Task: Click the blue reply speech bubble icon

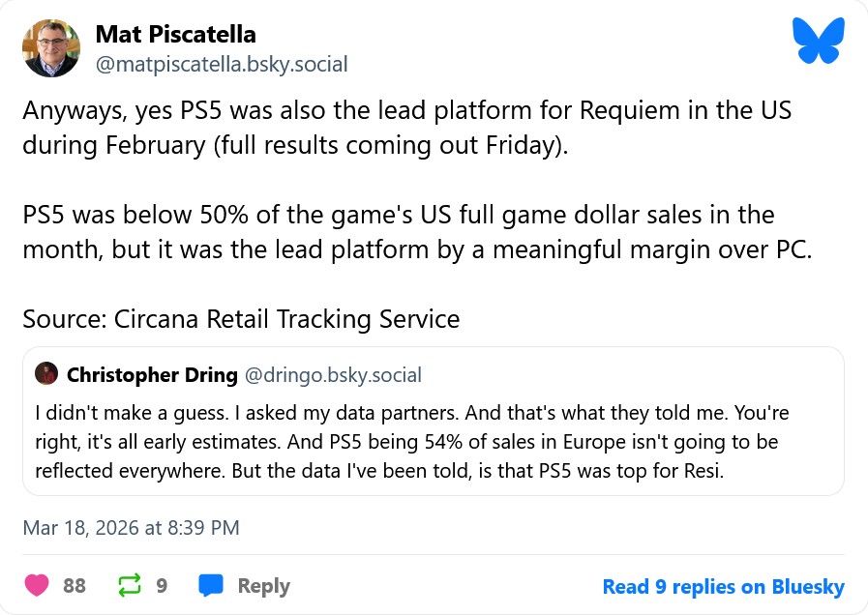Action: coord(211,585)
